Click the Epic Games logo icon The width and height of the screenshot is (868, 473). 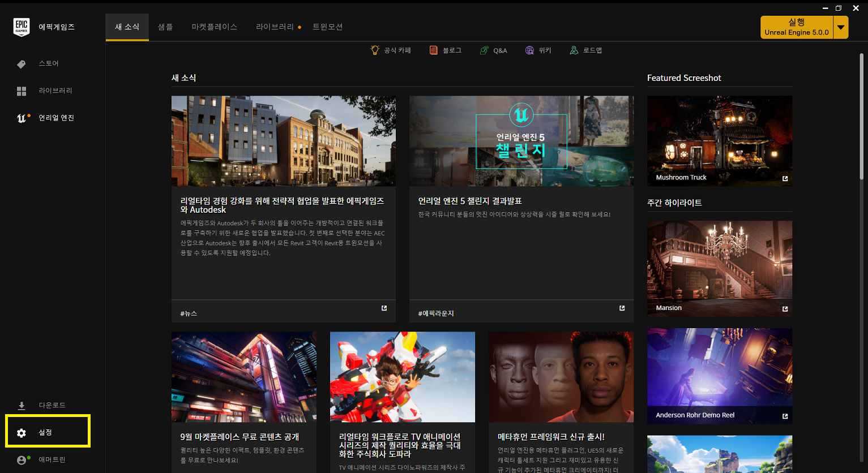tap(22, 27)
